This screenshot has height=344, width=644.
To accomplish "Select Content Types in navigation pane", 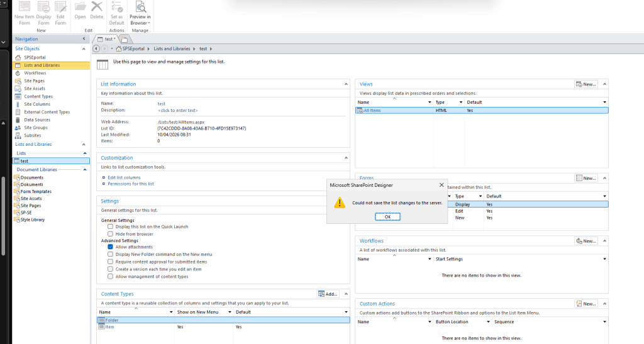I will pos(38,96).
